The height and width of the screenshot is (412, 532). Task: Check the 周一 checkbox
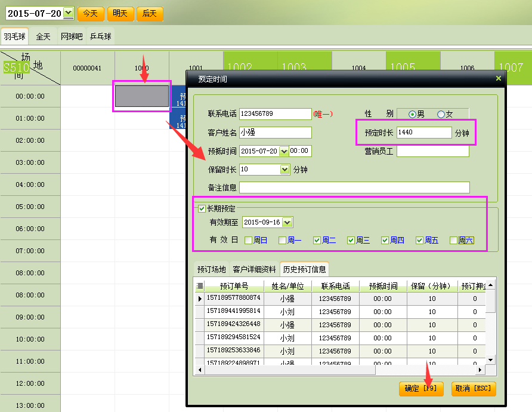pos(282,241)
